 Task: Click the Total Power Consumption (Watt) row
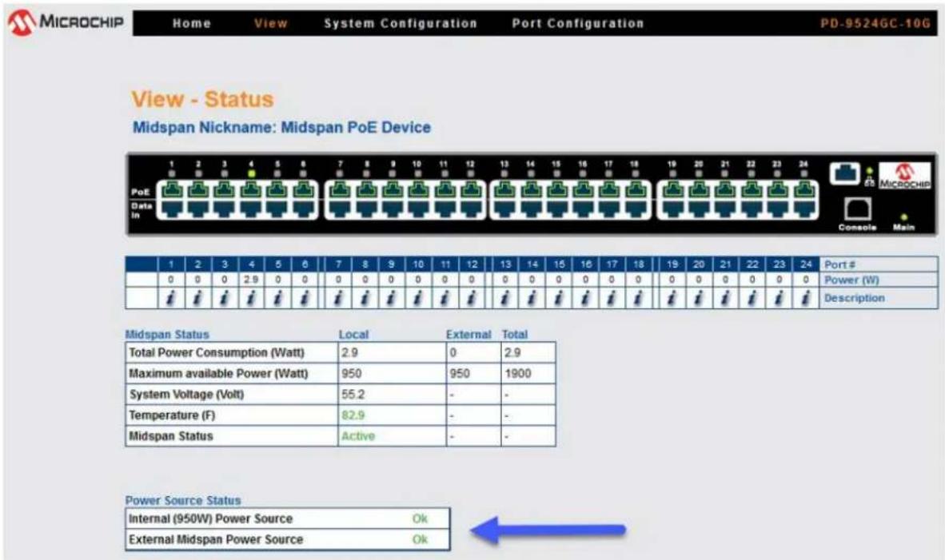(x=341, y=353)
